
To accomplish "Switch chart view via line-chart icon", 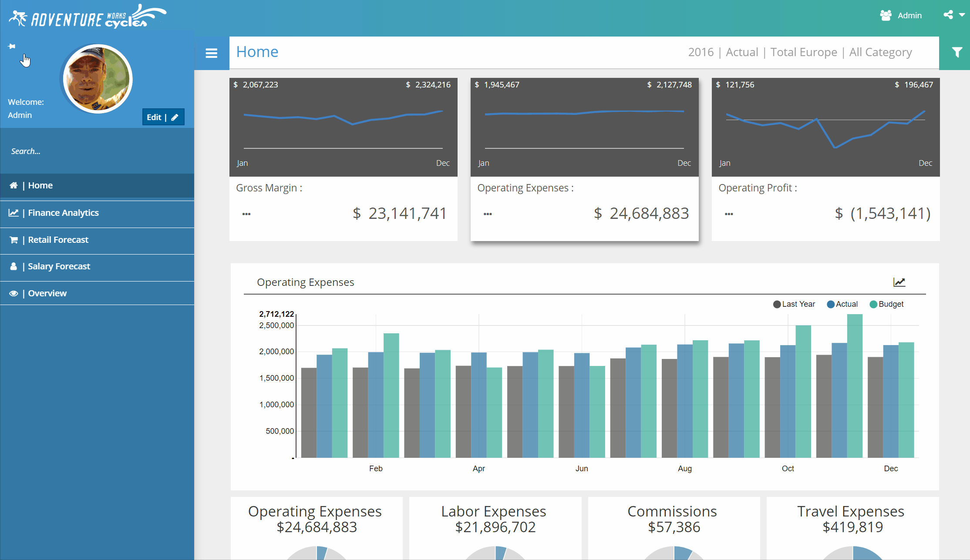I will 899,282.
